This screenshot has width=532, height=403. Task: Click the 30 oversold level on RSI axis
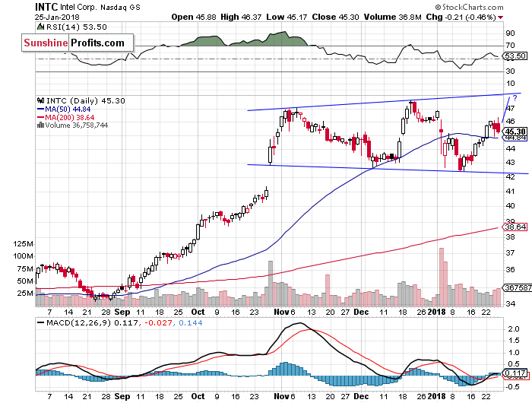click(x=510, y=71)
